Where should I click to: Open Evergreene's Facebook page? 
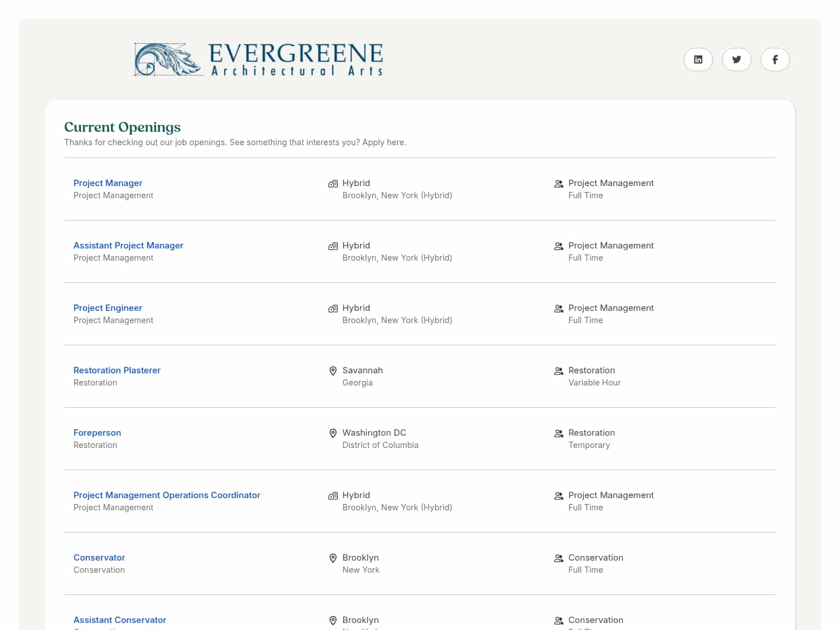[x=775, y=60]
